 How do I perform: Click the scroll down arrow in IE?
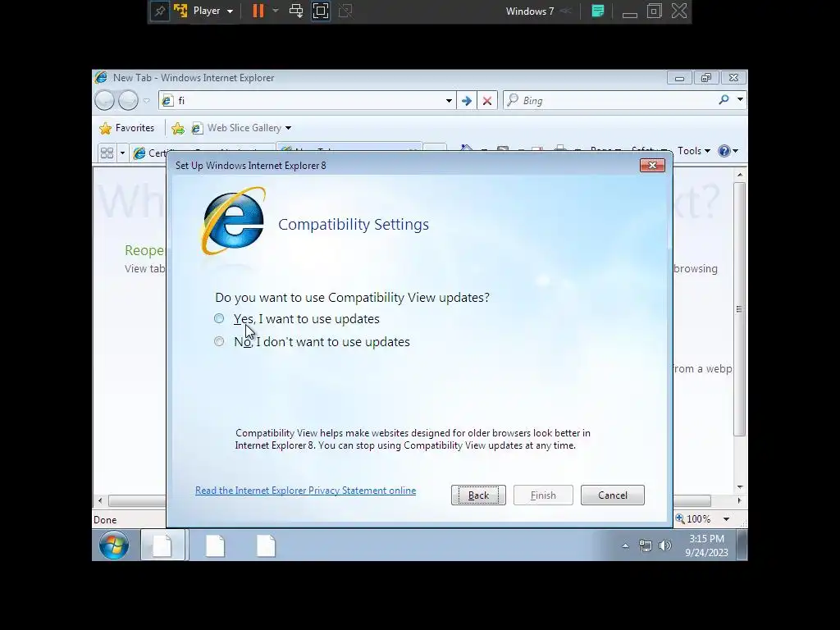pyautogui.click(x=740, y=486)
